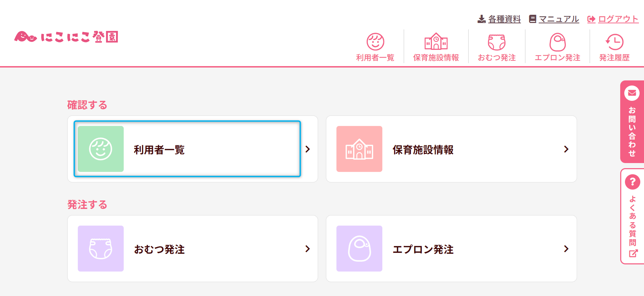
Task: Open 利用者一覧 face icon in top navigation
Action: 375,42
